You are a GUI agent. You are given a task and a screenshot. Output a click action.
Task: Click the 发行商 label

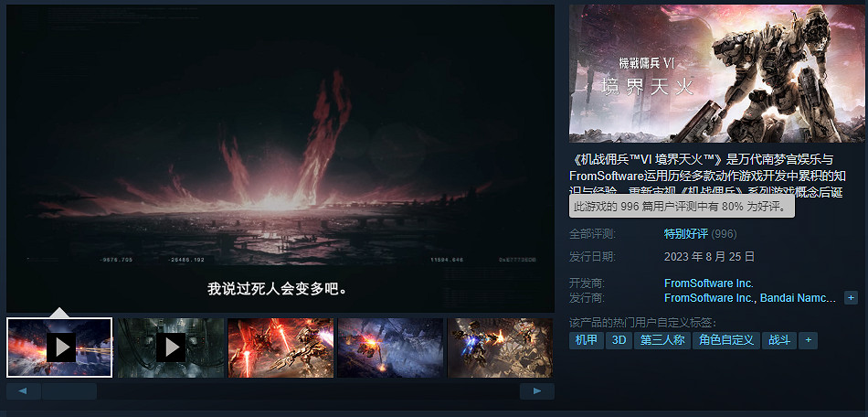tap(587, 298)
